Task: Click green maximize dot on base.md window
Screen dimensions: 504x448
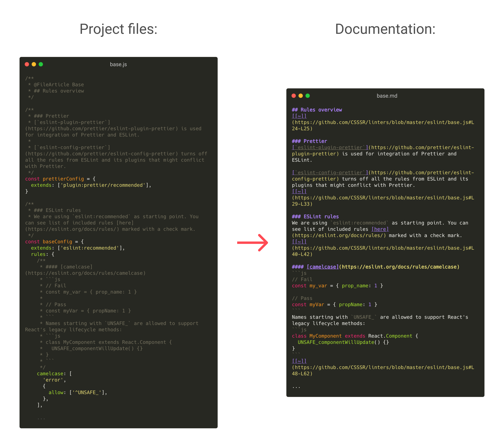Action: point(307,96)
